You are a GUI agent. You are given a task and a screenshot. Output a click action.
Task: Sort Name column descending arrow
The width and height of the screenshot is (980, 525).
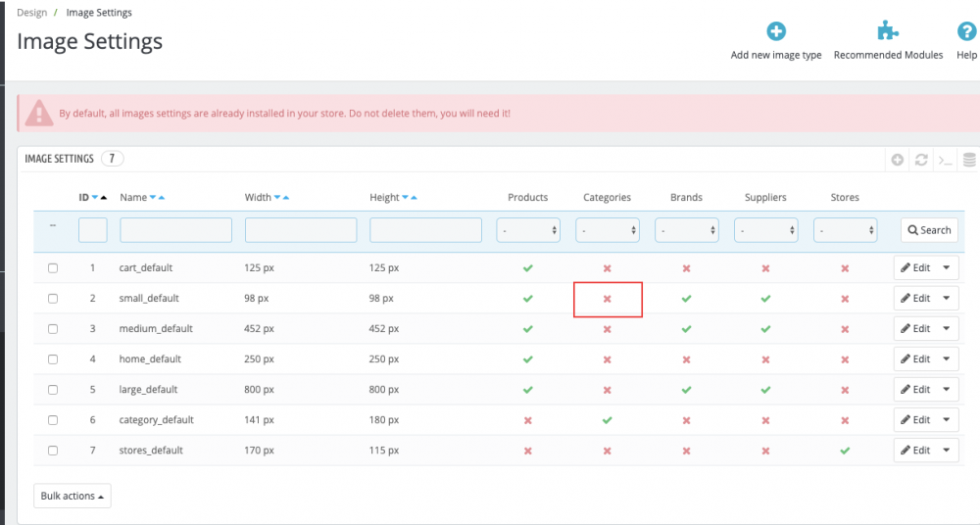[x=153, y=198]
